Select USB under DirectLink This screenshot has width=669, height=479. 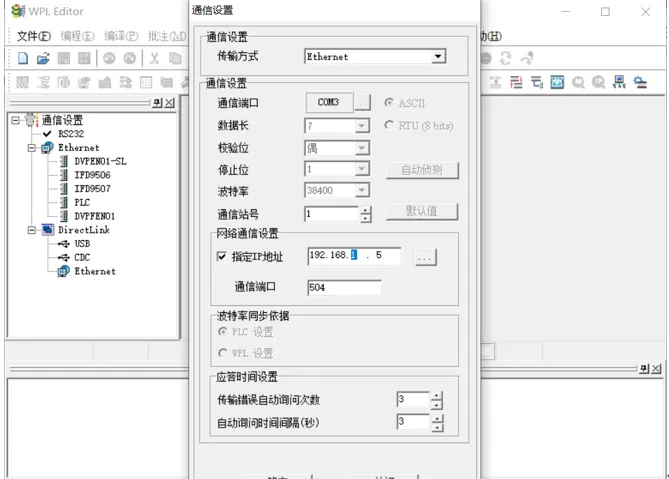82,244
